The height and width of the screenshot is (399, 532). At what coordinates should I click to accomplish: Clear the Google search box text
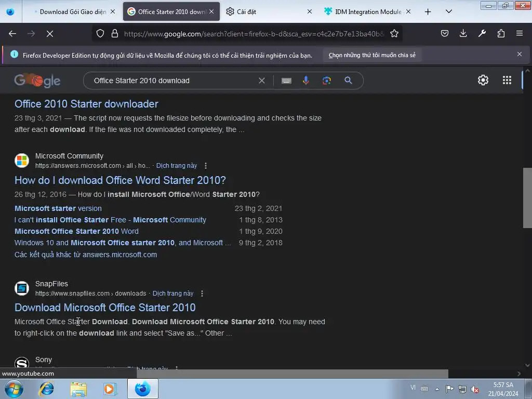pos(262,81)
